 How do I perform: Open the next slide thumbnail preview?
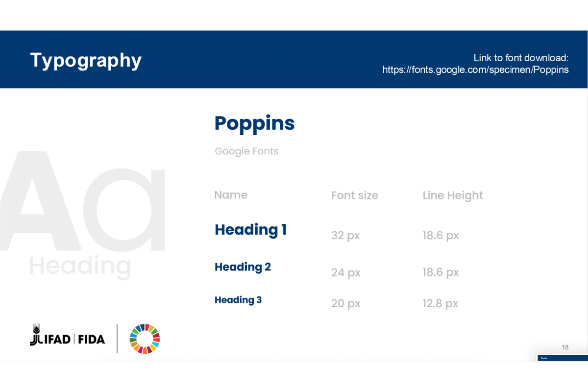tap(562, 358)
